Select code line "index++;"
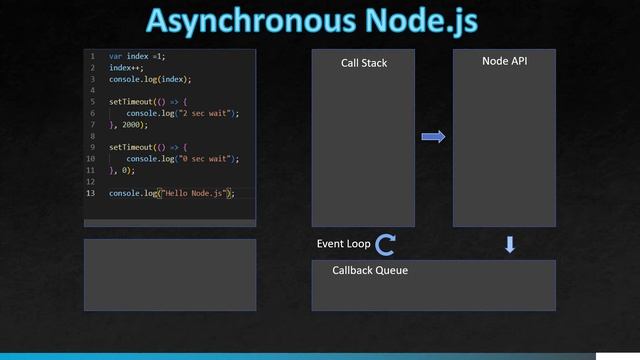The width and height of the screenshot is (640, 360). click(126, 68)
